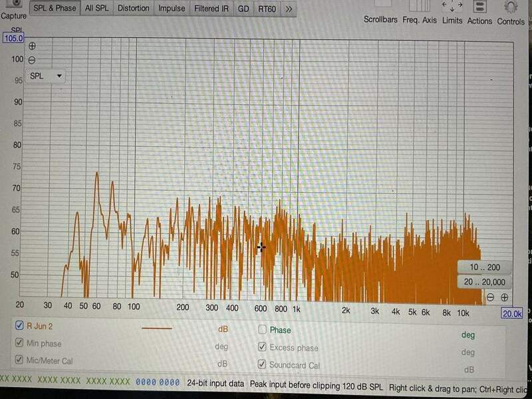532x399 pixels.
Task: Toggle the Excess phase checkbox
Action: (262, 346)
